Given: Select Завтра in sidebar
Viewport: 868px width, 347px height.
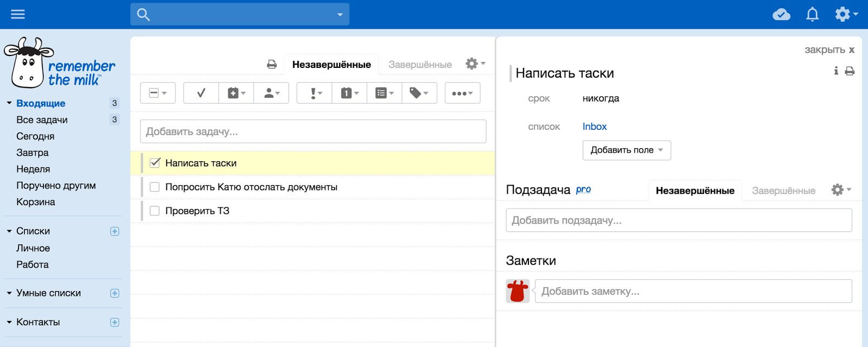Looking at the screenshot, I should click(33, 153).
